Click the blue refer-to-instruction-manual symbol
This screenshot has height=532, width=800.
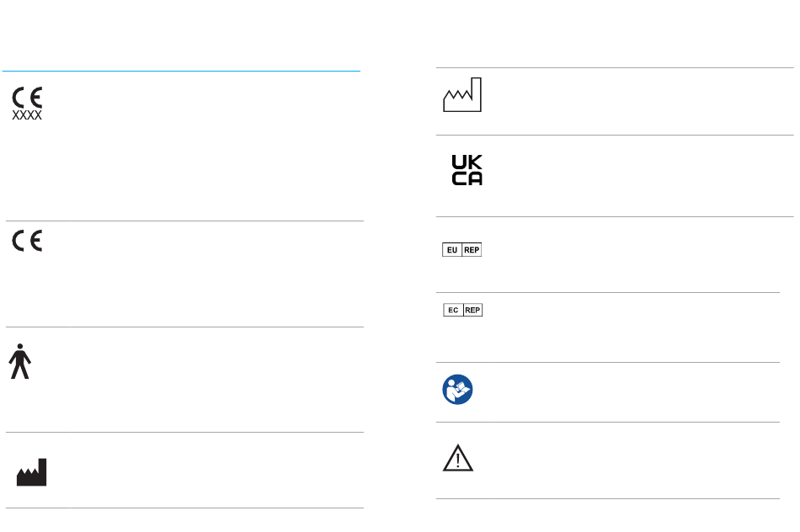click(x=457, y=390)
